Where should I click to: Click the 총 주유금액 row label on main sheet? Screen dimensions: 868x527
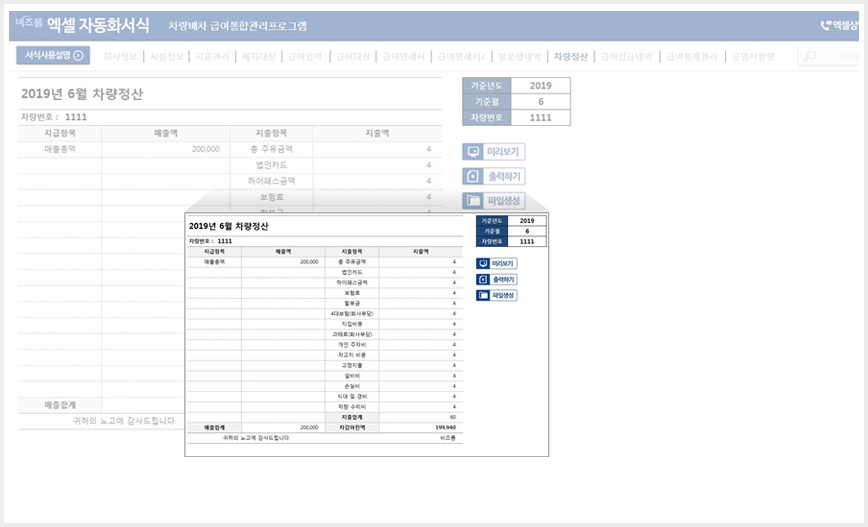pos(271,149)
